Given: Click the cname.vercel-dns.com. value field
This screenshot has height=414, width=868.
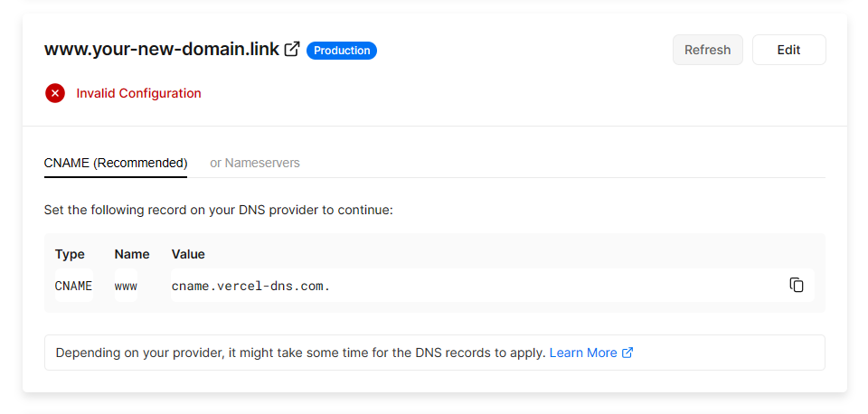Looking at the screenshot, I should [x=251, y=286].
